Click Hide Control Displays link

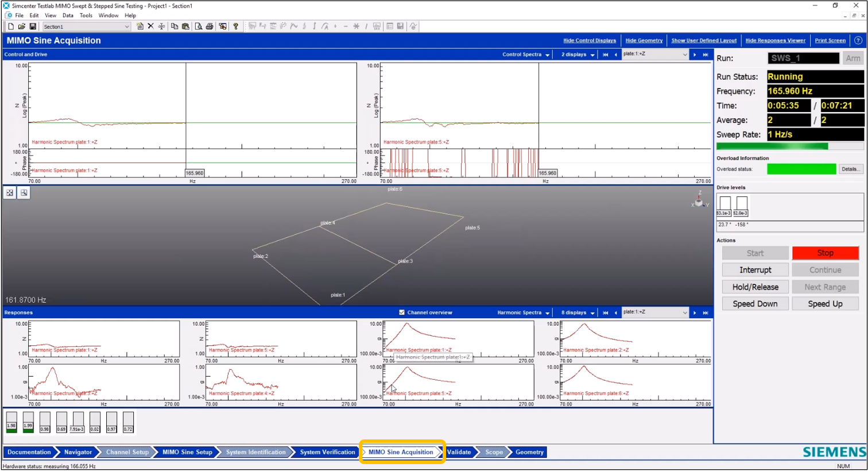(590, 41)
